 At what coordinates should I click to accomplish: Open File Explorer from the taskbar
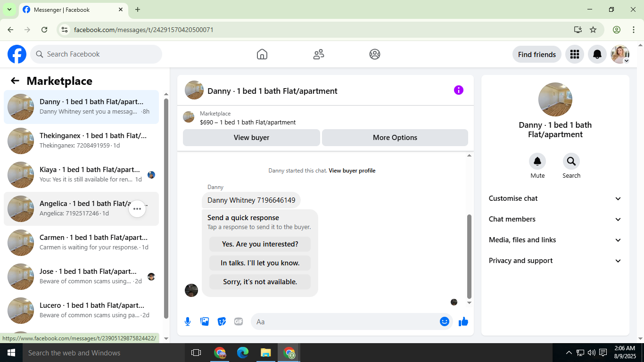point(266,353)
